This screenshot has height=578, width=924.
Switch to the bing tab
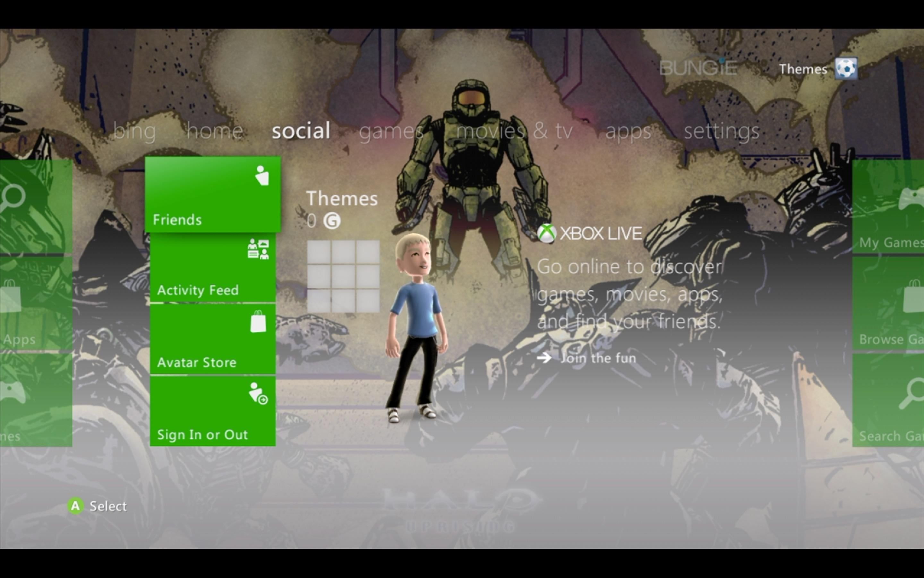click(134, 132)
